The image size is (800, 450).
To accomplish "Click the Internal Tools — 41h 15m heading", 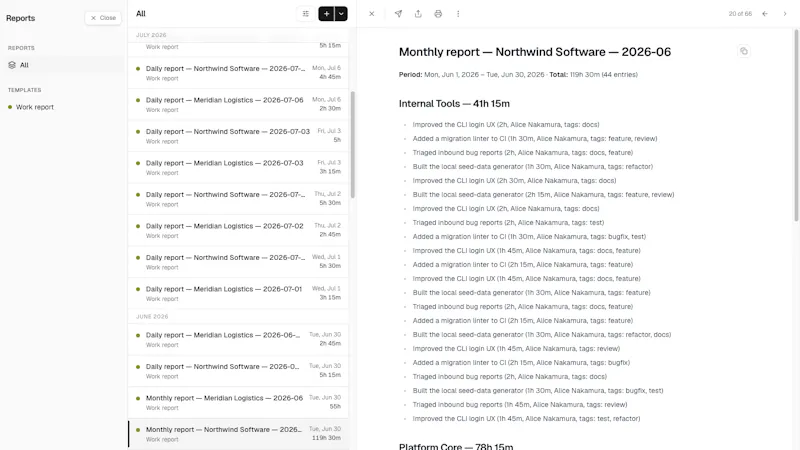I will coord(454,104).
